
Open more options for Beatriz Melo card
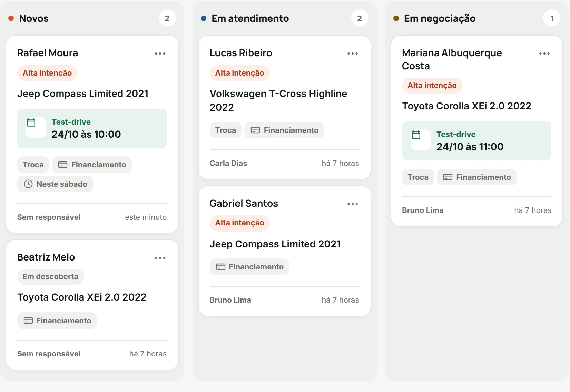click(x=160, y=258)
